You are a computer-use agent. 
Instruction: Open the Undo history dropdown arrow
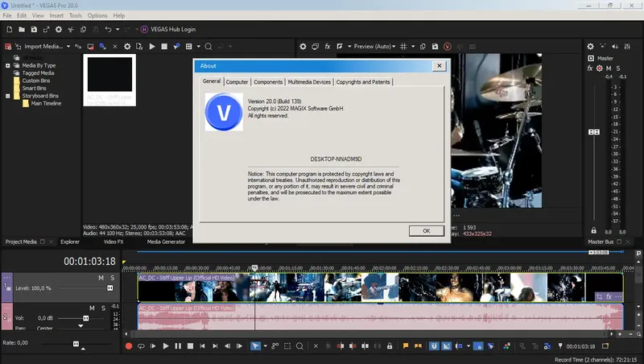[118, 30]
